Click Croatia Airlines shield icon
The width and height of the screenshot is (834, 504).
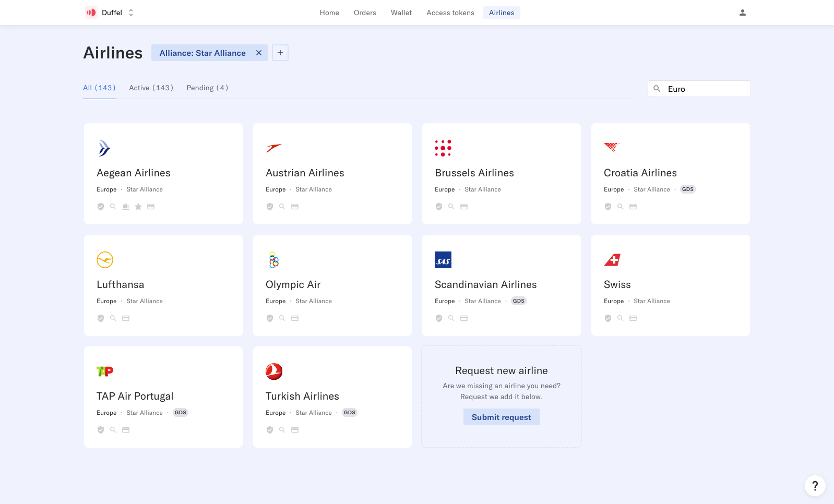tap(608, 207)
